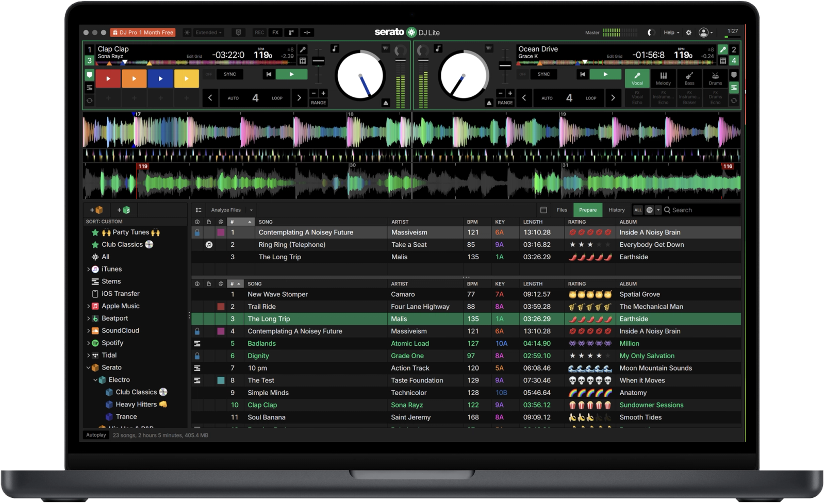Open the user account dropdown
825x504 pixels.
[x=706, y=32]
